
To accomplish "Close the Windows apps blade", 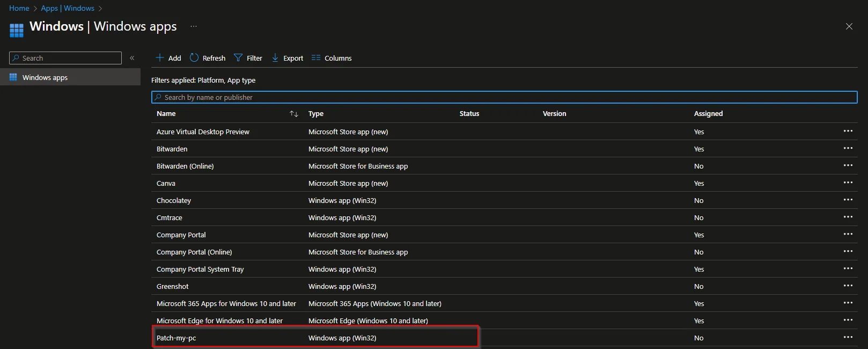I will pyautogui.click(x=849, y=26).
